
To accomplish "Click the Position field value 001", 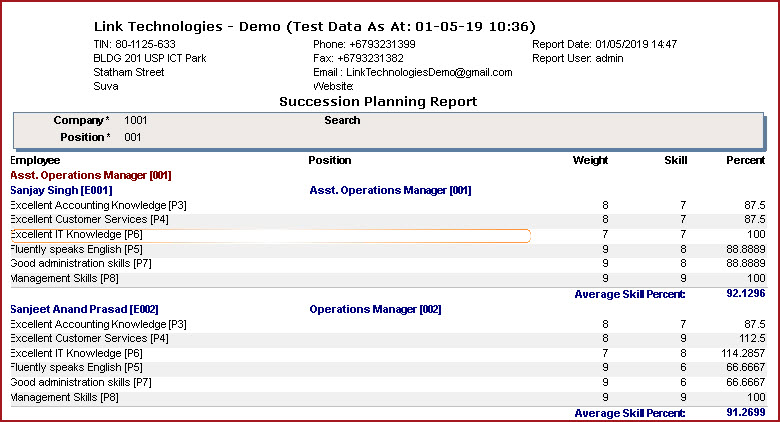I will [133, 136].
